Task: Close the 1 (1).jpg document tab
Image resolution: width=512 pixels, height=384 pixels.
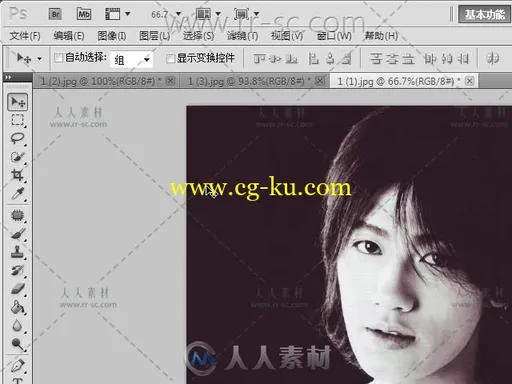Action: point(469,80)
